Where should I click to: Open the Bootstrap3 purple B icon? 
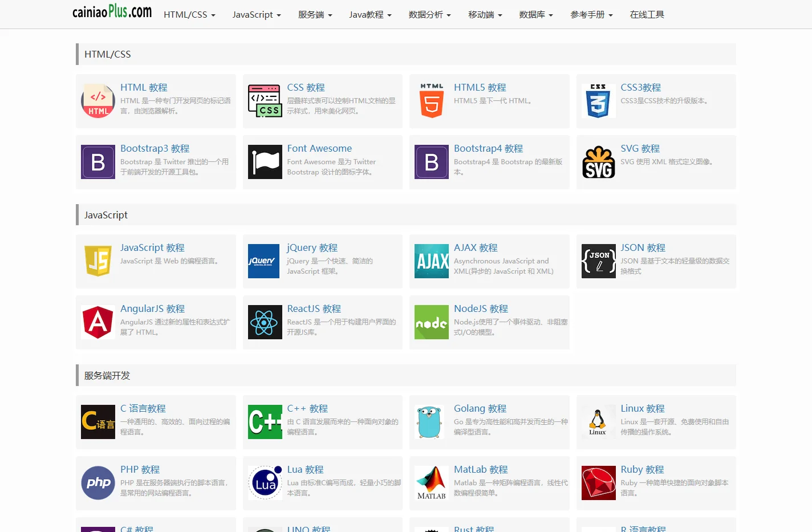(98, 162)
